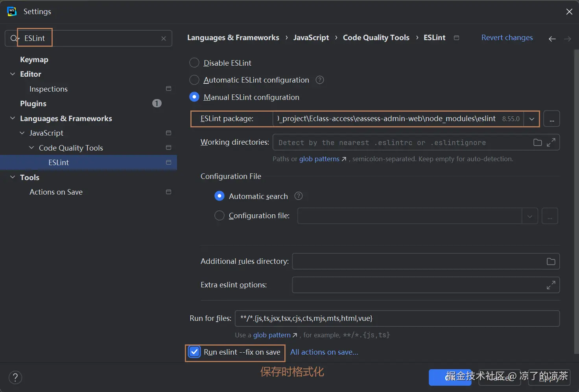Select Manual ESLint configuration radio

pos(194,97)
